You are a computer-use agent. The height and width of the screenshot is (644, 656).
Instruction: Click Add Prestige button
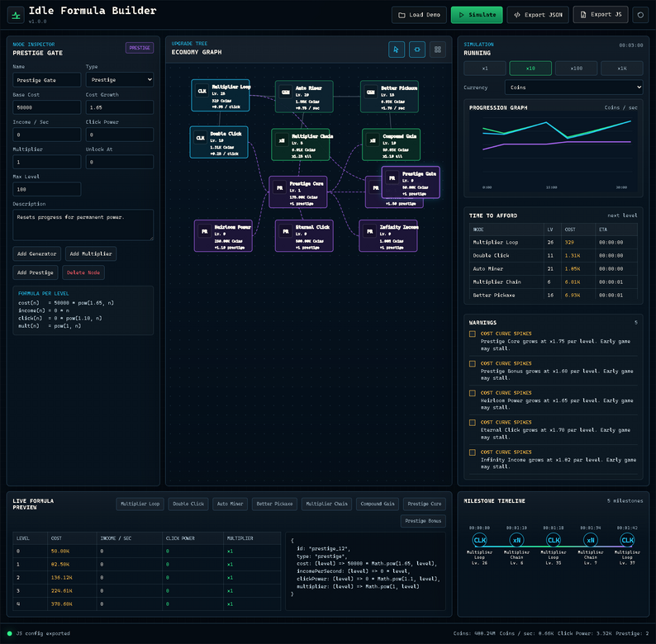[x=36, y=272]
